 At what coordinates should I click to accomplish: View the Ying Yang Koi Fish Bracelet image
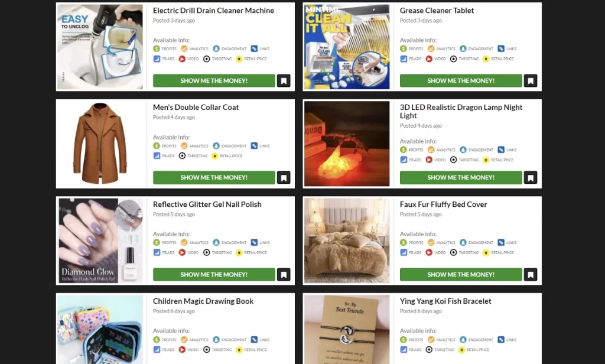click(x=347, y=330)
